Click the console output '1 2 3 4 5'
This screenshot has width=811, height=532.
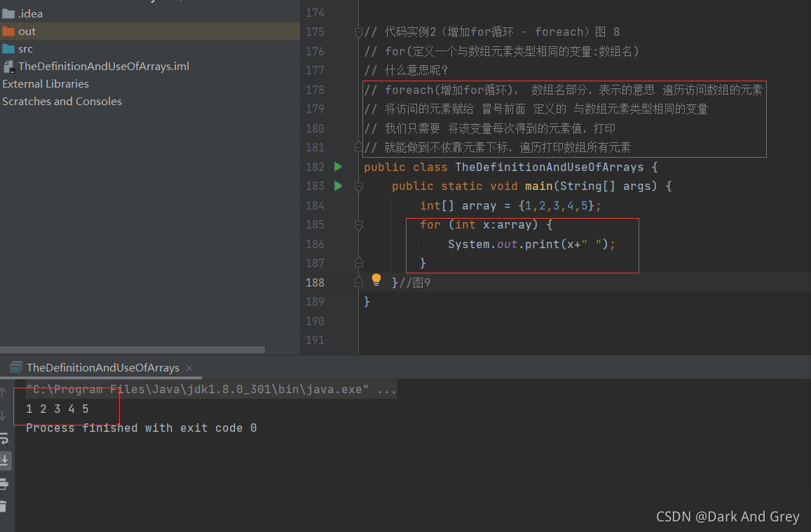pyautogui.click(x=57, y=409)
